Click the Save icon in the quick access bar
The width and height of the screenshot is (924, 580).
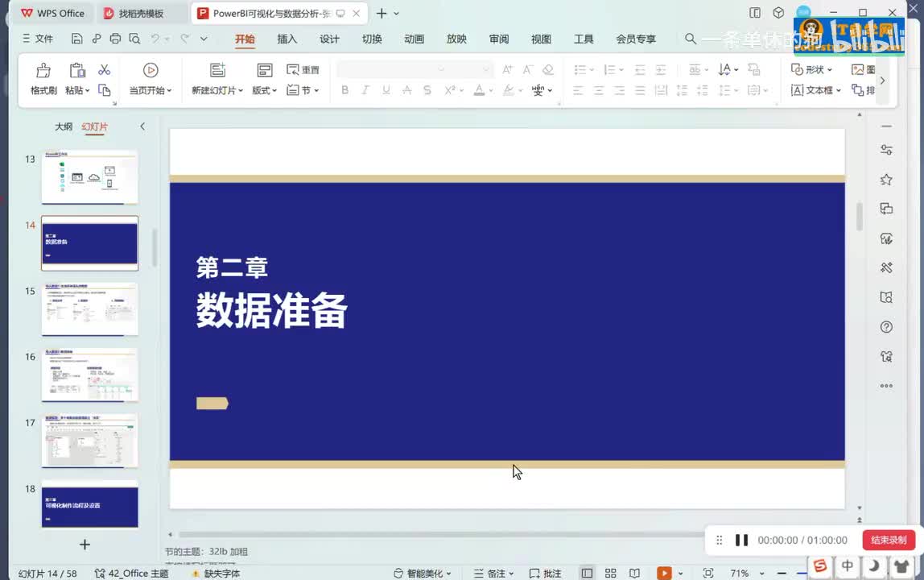click(76, 39)
